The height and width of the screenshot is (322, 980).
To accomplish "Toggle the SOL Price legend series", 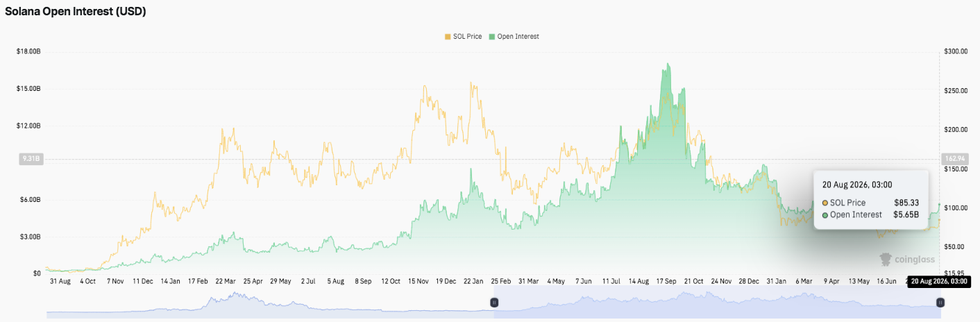I will (x=462, y=36).
